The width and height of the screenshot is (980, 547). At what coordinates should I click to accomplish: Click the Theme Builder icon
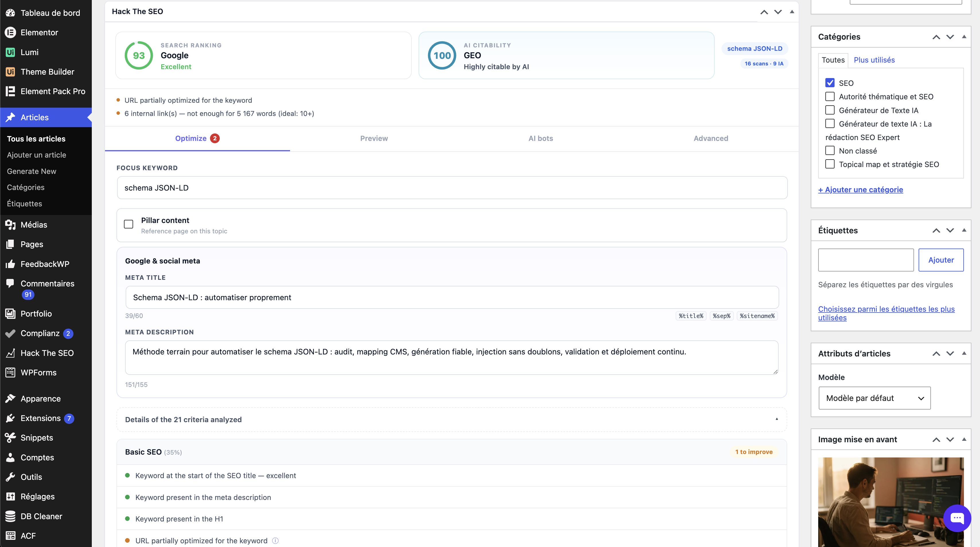point(10,71)
